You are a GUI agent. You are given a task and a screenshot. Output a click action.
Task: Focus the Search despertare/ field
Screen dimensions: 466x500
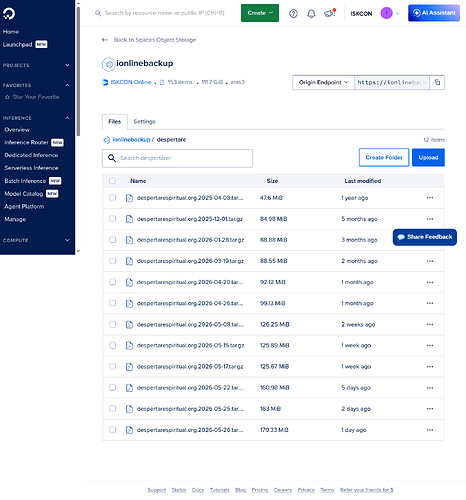[177, 158]
